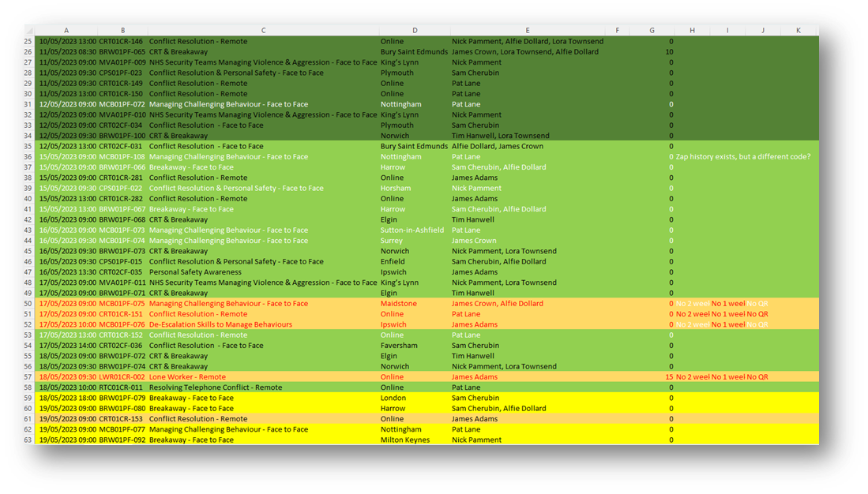Select column C header
Screen dimensions: 868x494
pos(263,31)
